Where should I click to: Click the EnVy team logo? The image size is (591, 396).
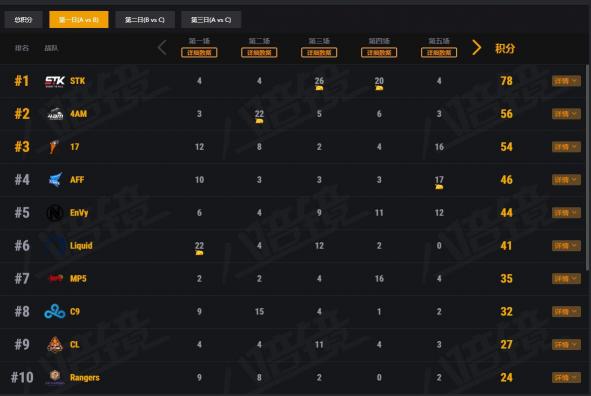pyautogui.click(x=55, y=213)
